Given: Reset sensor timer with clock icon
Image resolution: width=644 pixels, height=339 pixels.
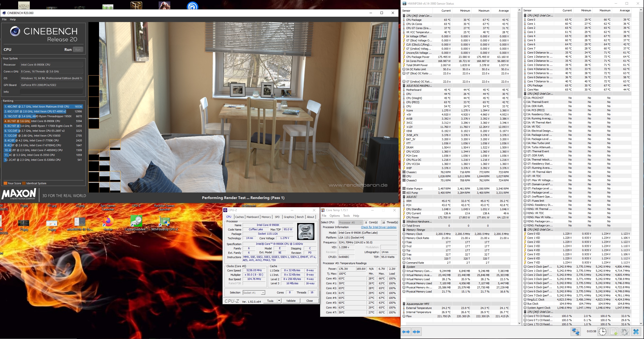Looking at the screenshot, I should (x=603, y=332).
